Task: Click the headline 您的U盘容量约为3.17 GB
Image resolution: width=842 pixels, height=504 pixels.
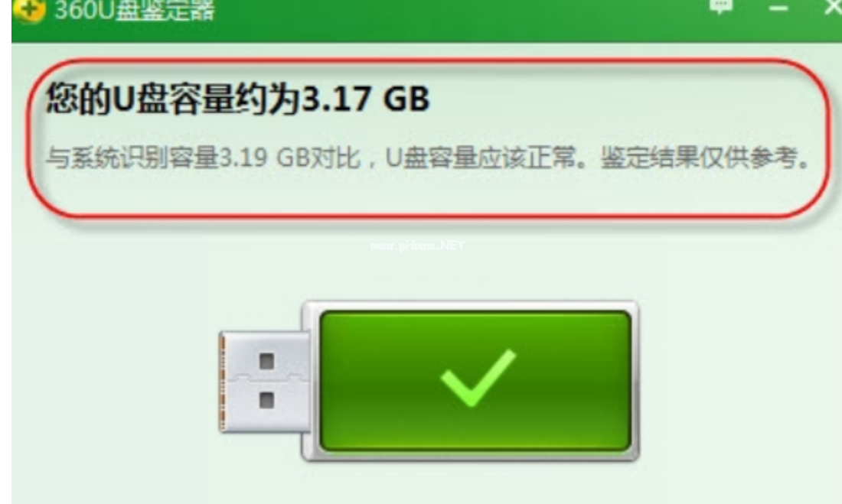Action: (238, 99)
